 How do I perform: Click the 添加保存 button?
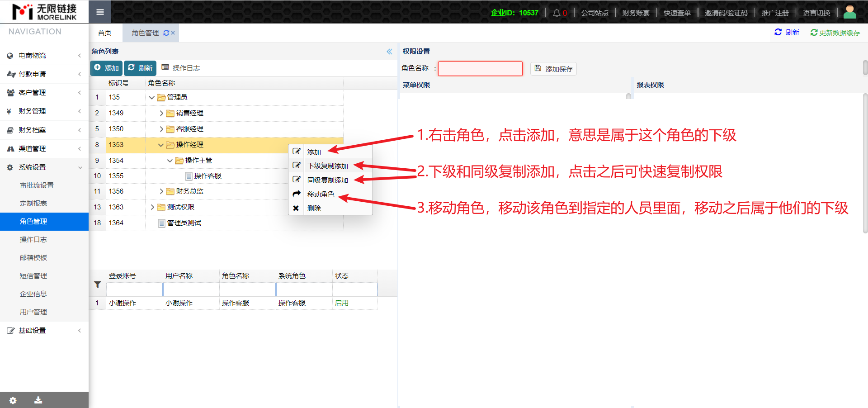(x=553, y=69)
